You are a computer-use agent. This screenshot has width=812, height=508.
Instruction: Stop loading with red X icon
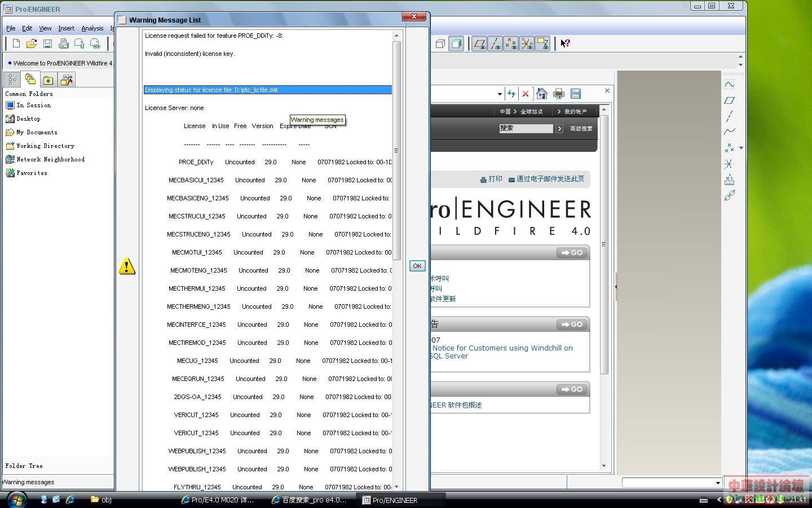(526, 94)
